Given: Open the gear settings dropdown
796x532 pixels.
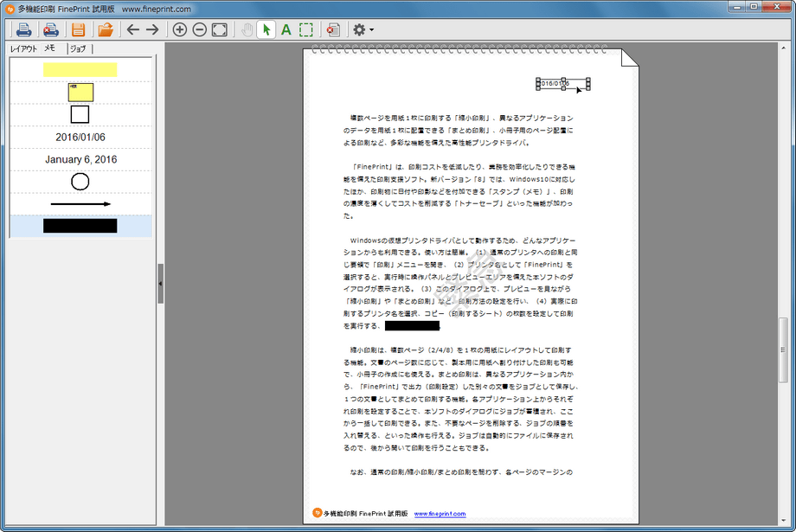Looking at the screenshot, I should pyautogui.click(x=363, y=30).
